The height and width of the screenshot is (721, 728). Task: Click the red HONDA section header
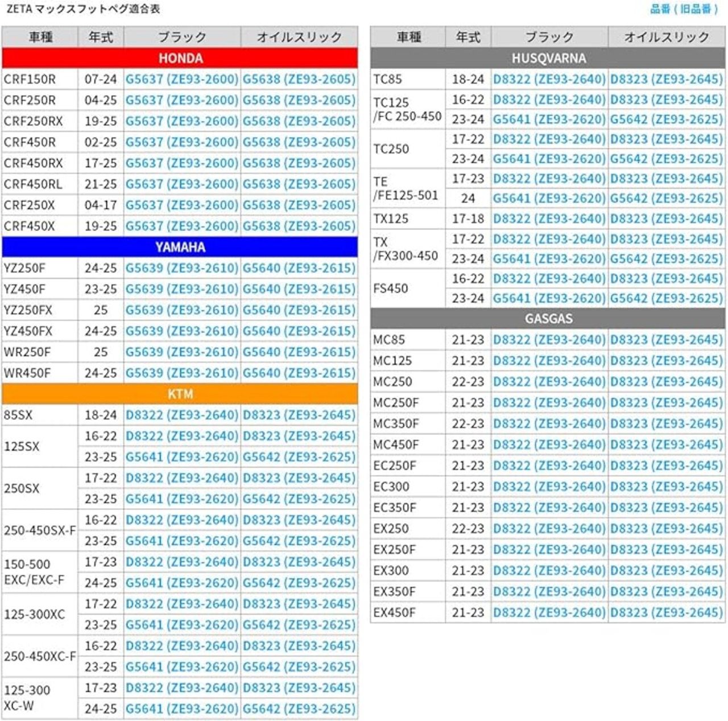point(180,58)
